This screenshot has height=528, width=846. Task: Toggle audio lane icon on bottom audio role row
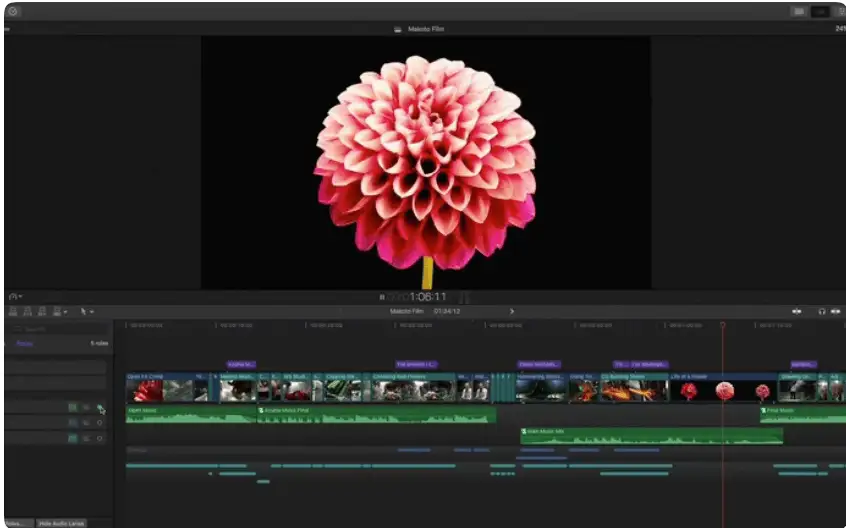73,438
